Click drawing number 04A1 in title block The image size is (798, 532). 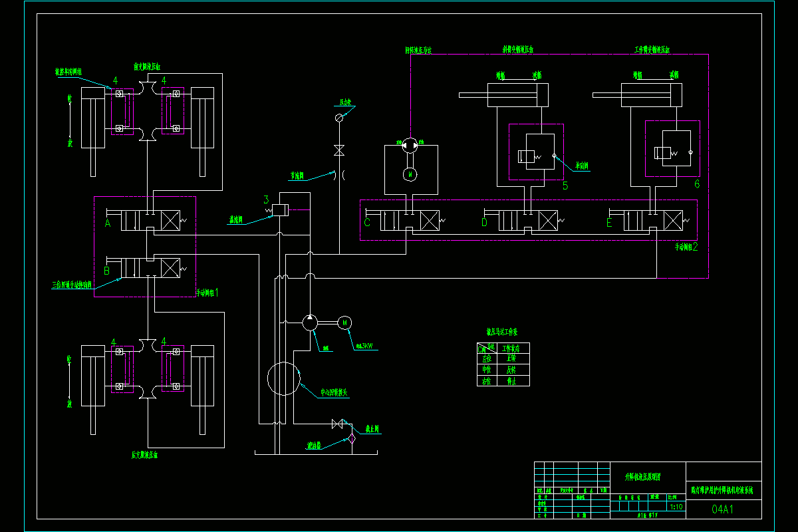point(723,509)
